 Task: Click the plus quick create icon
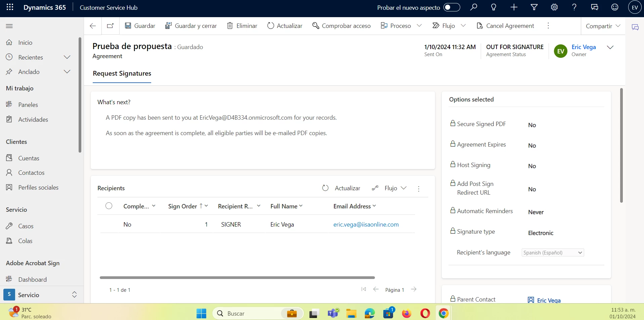pyautogui.click(x=514, y=7)
